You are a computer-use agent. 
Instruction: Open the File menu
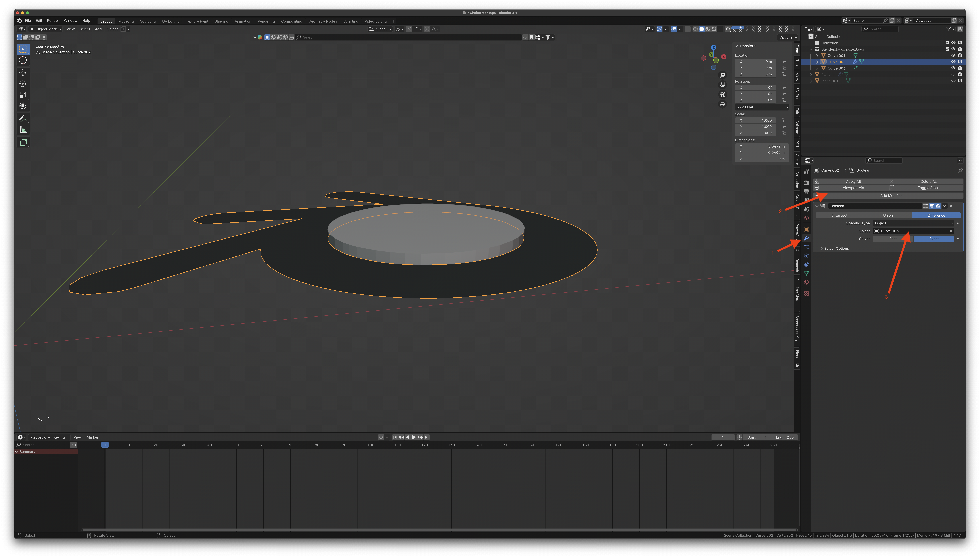[x=28, y=21]
